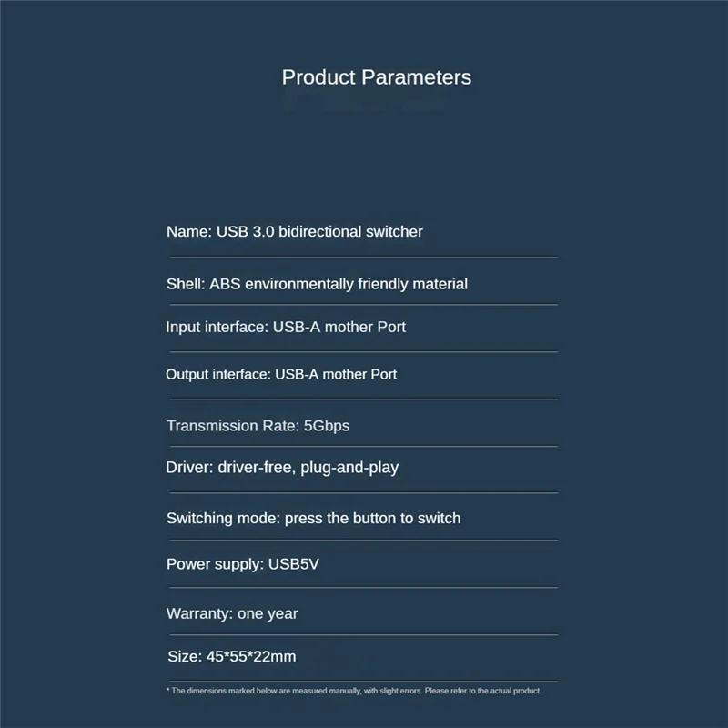Click the Product Parameters heading
The image size is (728, 728).
click(376, 77)
